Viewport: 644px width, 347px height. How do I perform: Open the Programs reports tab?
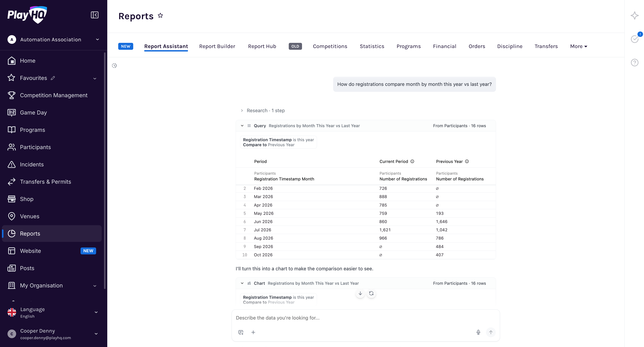click(x=409, y=46)
